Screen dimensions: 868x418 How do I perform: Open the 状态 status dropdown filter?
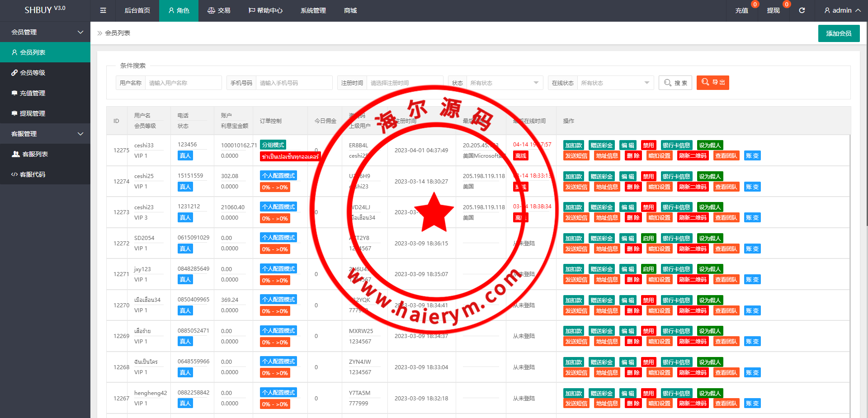pos(504,83)
